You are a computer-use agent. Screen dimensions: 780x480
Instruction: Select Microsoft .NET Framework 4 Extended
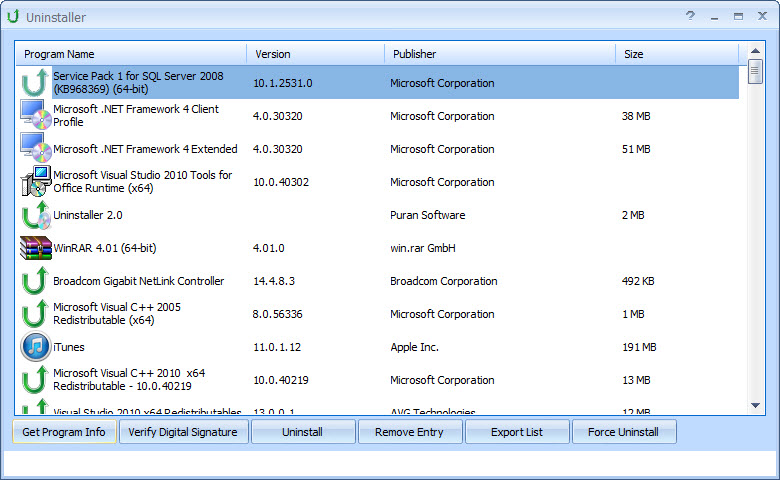pos(145,149)
